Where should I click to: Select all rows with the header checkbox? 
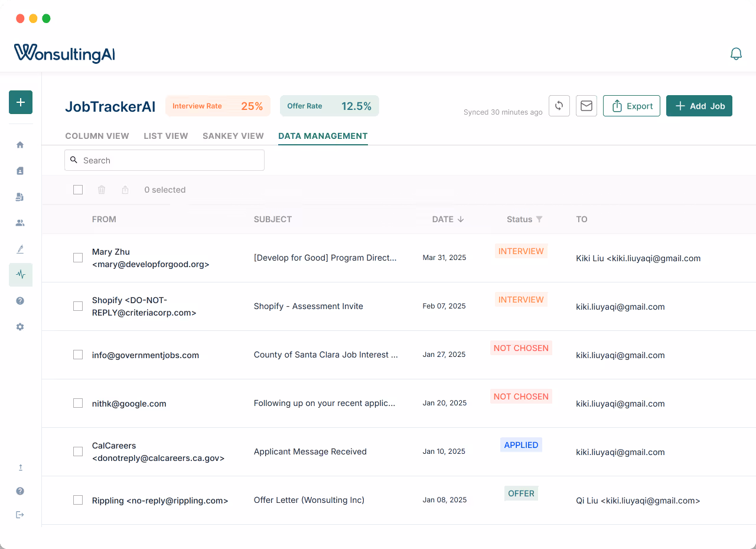point(78,190)
